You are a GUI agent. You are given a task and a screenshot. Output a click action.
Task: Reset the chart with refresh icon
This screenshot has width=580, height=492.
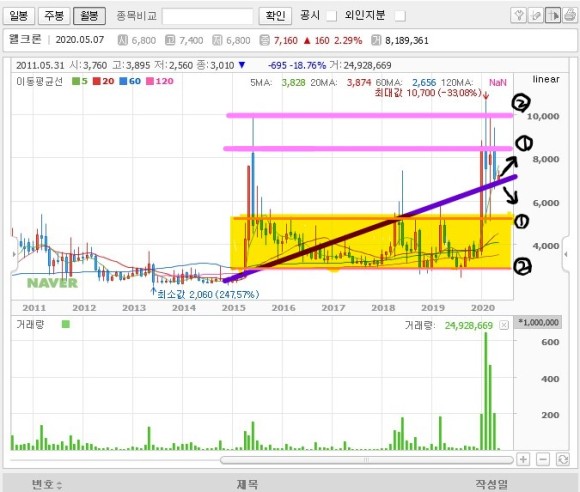(x=563, y=459)
